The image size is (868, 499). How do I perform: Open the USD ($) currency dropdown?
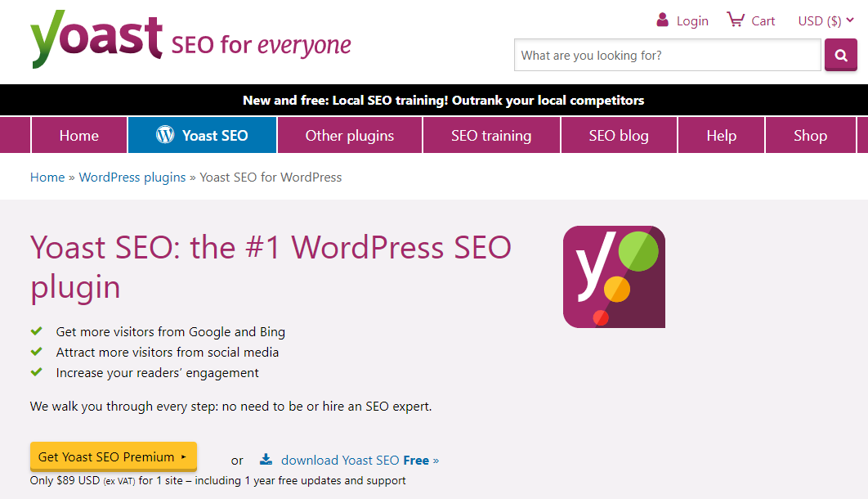pos(825,21)
